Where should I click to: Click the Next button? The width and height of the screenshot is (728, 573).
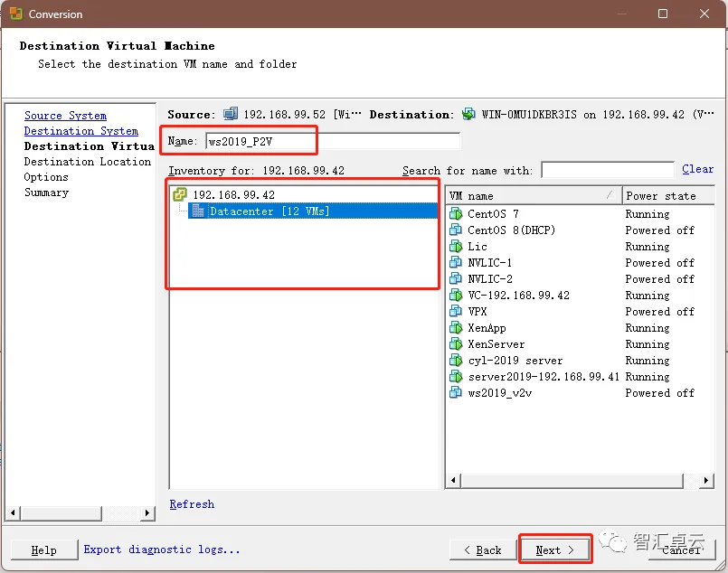tap(555, 550)
